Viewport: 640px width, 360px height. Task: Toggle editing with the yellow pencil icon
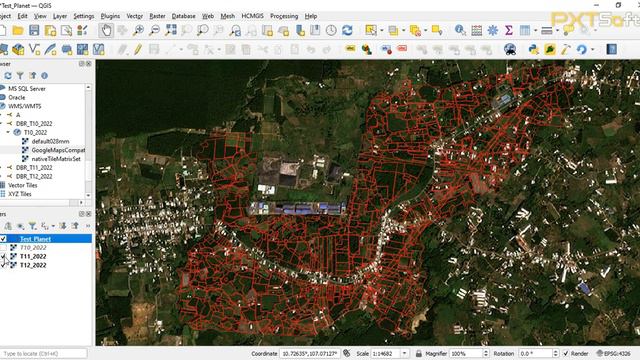[x=138, y=49]
